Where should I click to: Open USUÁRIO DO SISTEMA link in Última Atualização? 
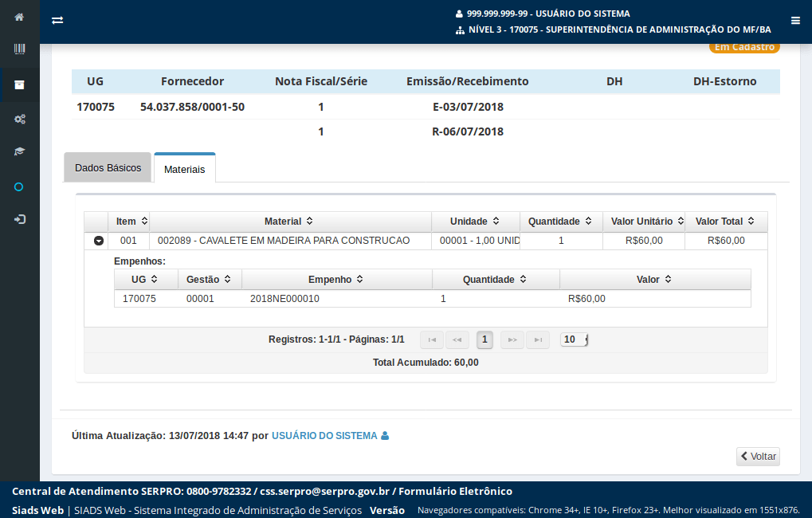tap(324, 436)
